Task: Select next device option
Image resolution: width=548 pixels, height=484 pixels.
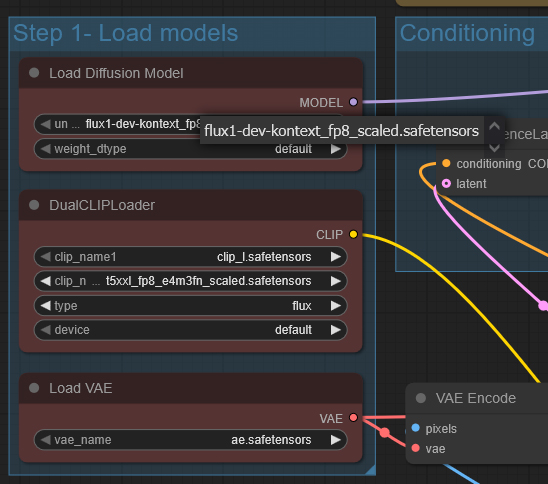Action: click(336, 330)
